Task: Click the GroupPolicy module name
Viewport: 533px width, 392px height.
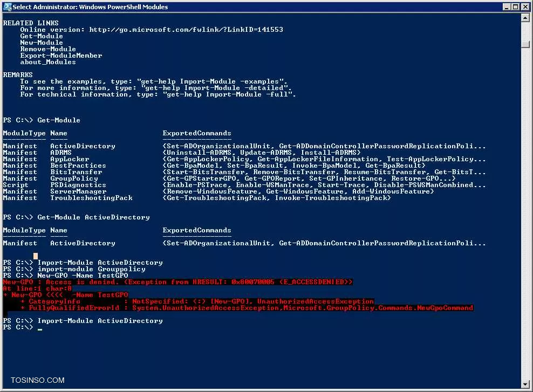Action: click(x=74, y=178)
